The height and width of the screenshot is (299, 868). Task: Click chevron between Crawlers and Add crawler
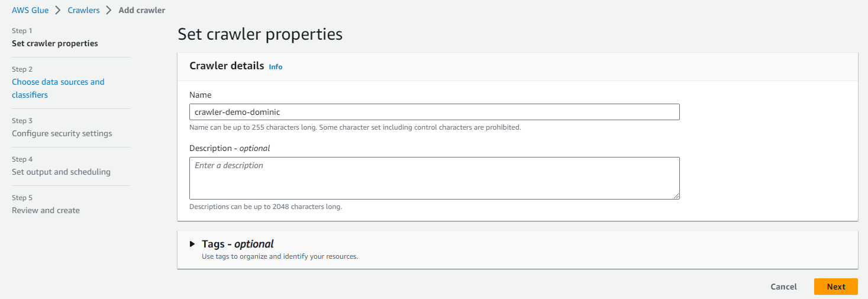(109, 10)
